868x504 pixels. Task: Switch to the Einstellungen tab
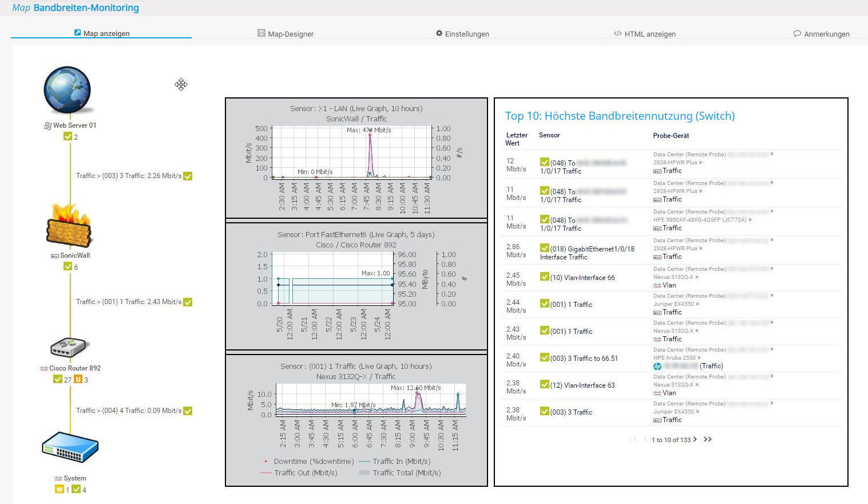(462, 34)
